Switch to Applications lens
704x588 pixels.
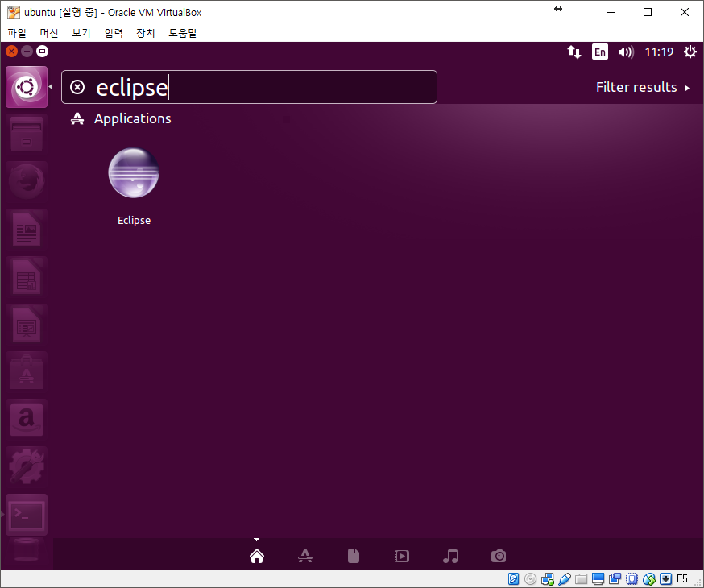[x=305, y=556]
